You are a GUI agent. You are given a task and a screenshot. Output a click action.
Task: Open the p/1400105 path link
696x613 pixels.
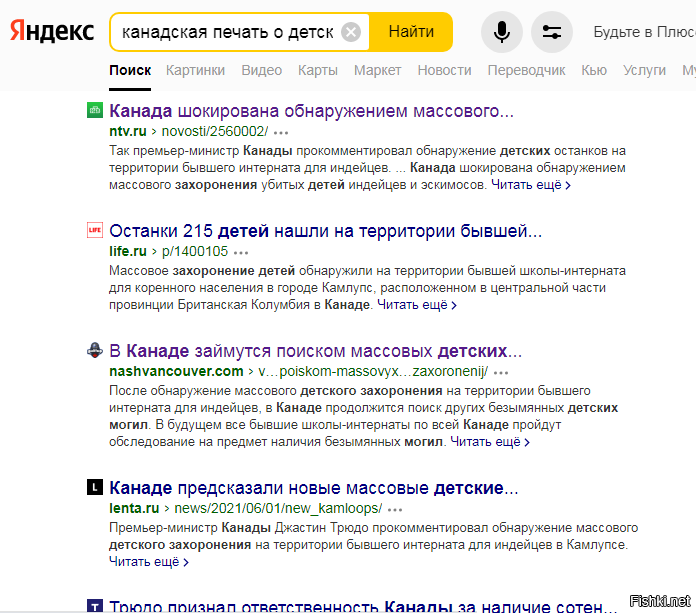click(195, 251)
